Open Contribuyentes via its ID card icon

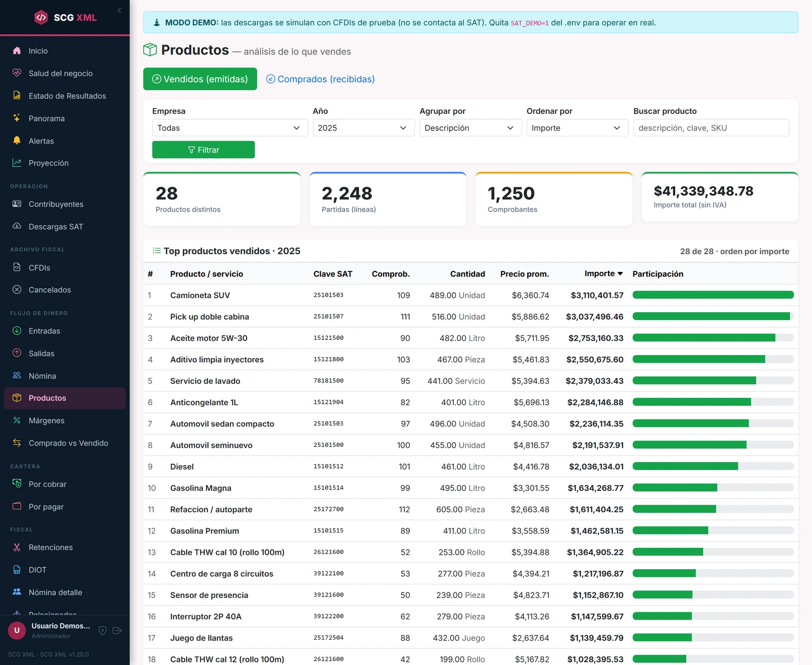tap(17, 204)
